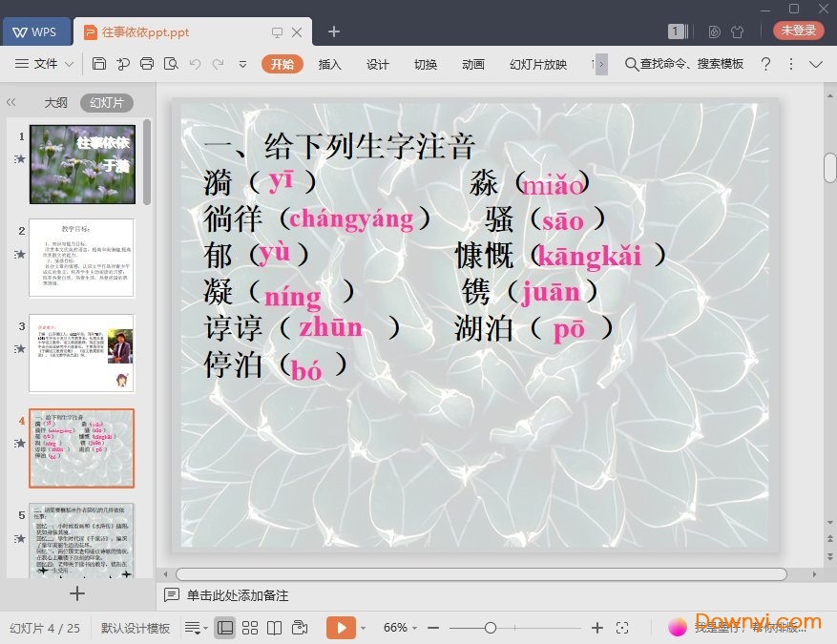Click the notes area to add notes
Viewport: 837px width, 644px height.
click(237, 595)
